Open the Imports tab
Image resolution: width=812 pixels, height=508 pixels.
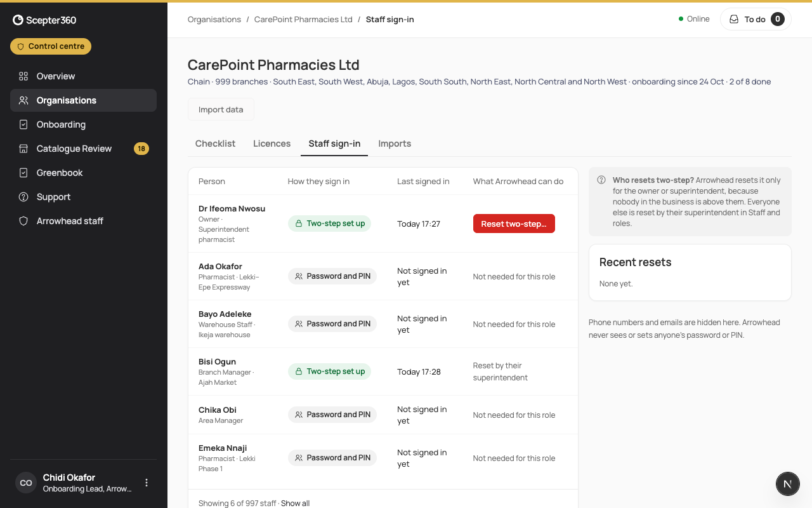pyautogui.click(x=395, y=144)
